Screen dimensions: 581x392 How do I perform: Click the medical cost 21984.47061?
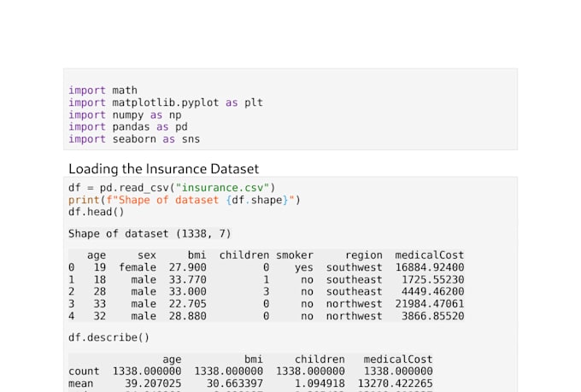pyautogui.click(x=430, y=304)
